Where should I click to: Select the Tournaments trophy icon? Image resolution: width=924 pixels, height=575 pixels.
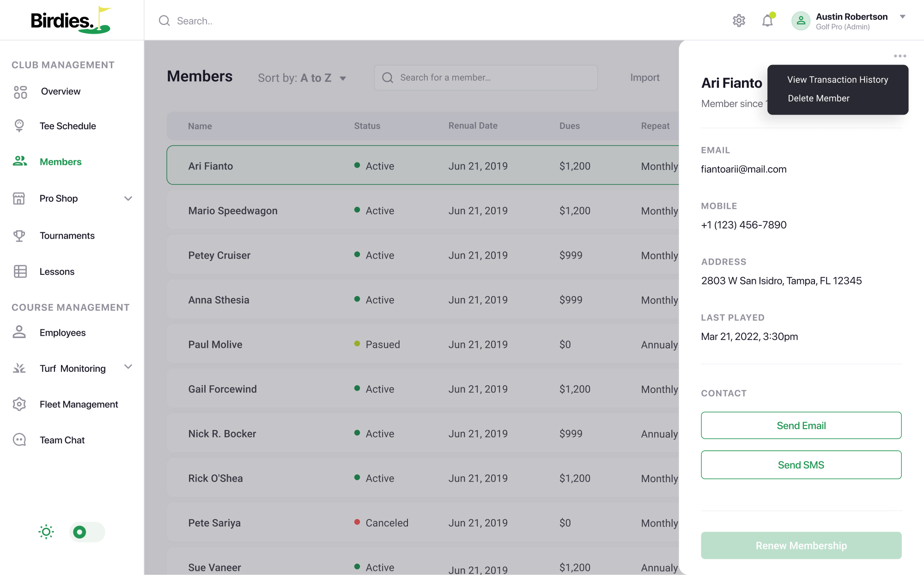point(19,236)
